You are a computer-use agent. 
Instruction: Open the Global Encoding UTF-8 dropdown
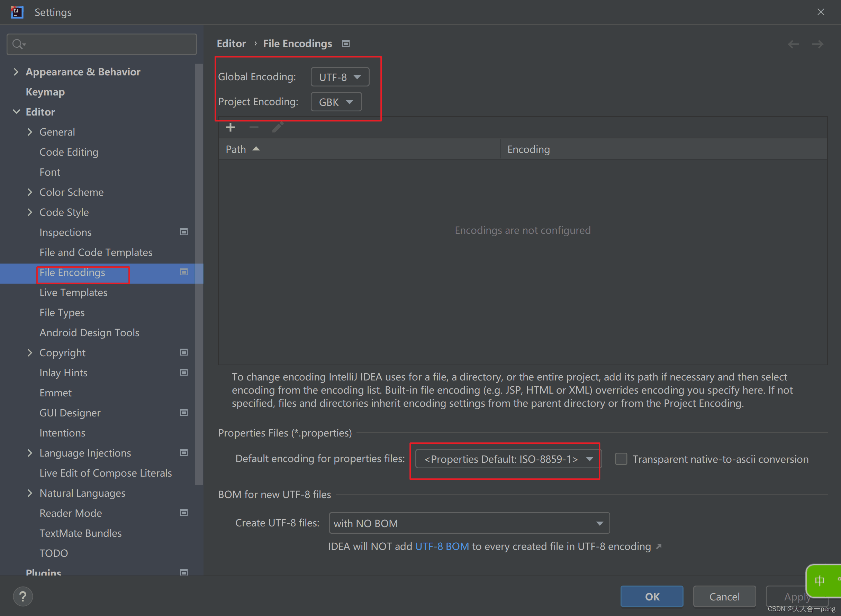click(340, 77)
